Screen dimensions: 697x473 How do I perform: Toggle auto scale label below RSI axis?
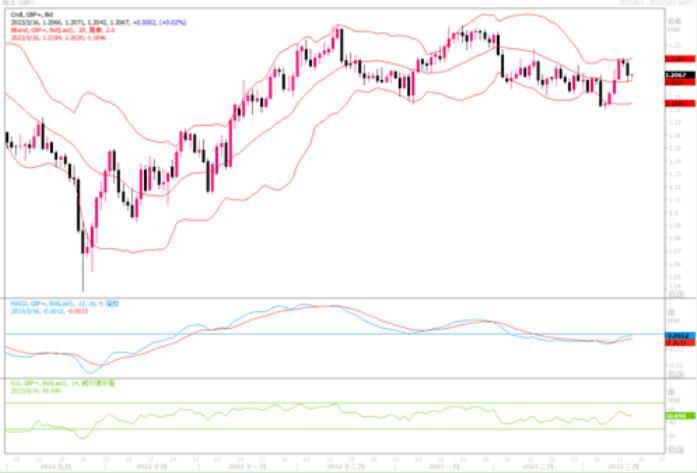click(x=676, y=450)
